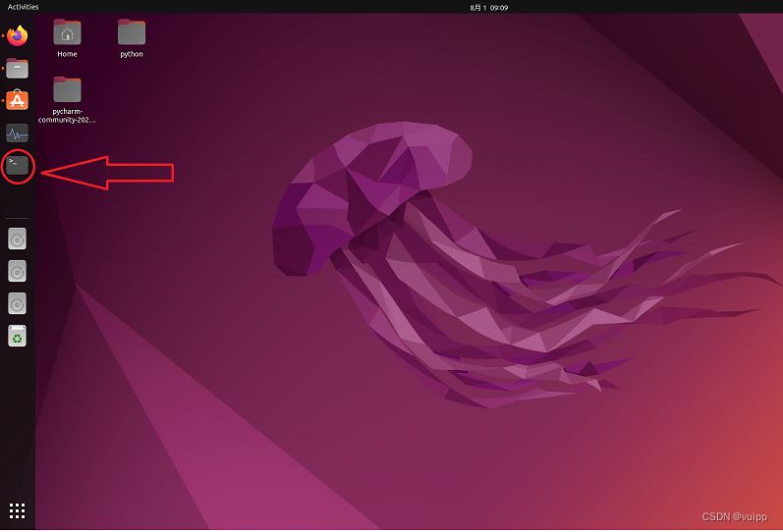Launch Firefox from the dock
783x532 pixels.
tap(18, 35)
